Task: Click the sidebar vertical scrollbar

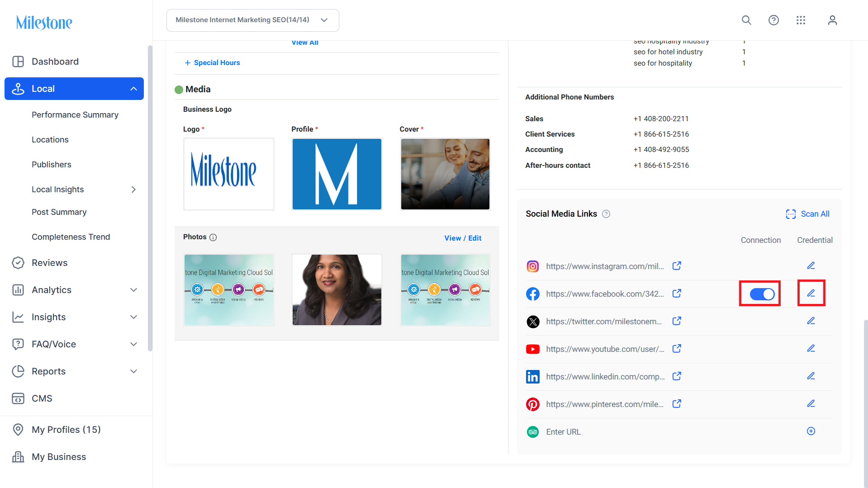Action: tap(150, 198)
